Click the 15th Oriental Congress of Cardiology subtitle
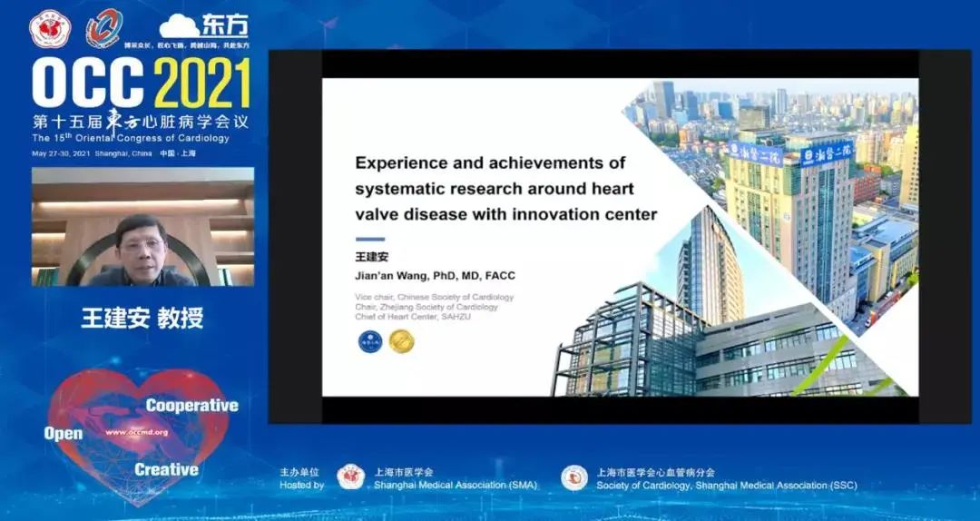 [131, 138]
